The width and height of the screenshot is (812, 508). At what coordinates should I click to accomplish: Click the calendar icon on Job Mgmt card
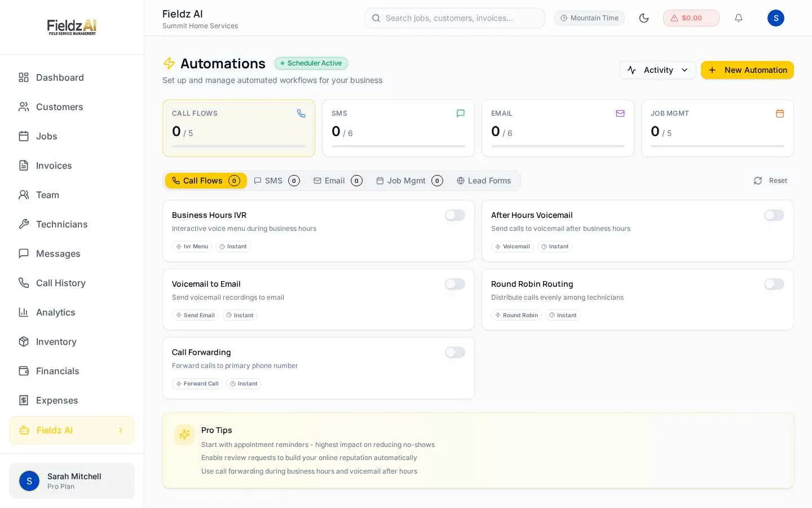tap(780, 113)
